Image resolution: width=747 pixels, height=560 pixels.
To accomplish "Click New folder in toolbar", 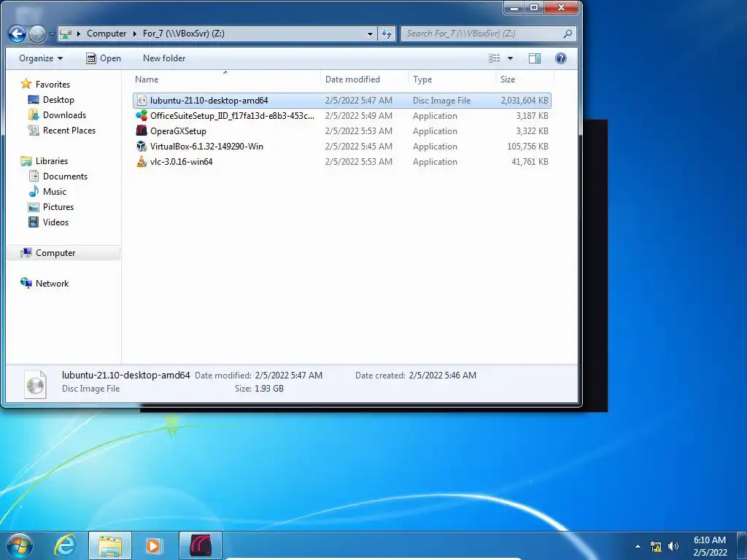I will [x=164, y=58].
